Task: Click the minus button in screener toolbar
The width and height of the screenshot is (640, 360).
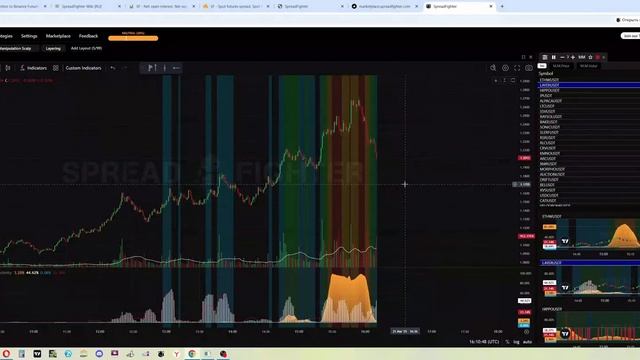Action: (x=562, y=57)
